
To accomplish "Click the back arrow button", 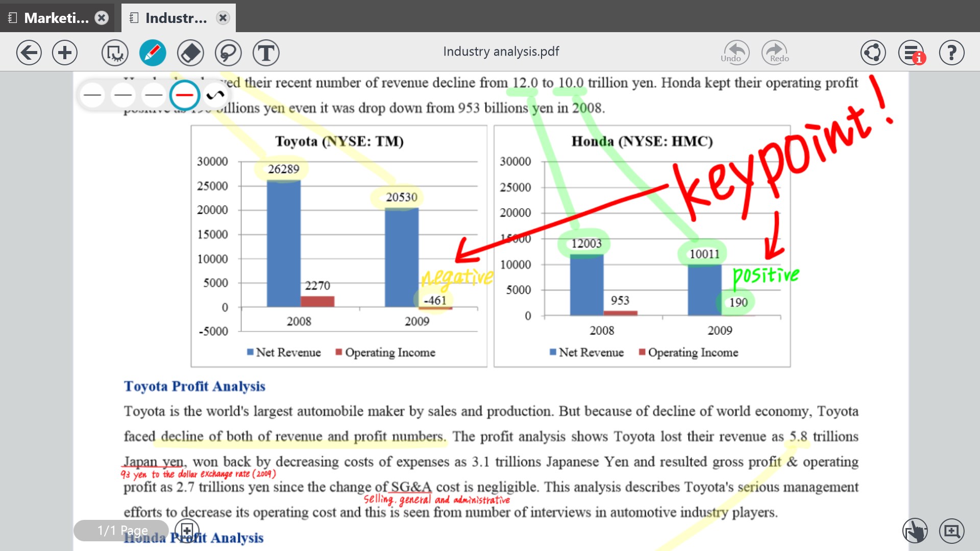I will pos(29,53).
